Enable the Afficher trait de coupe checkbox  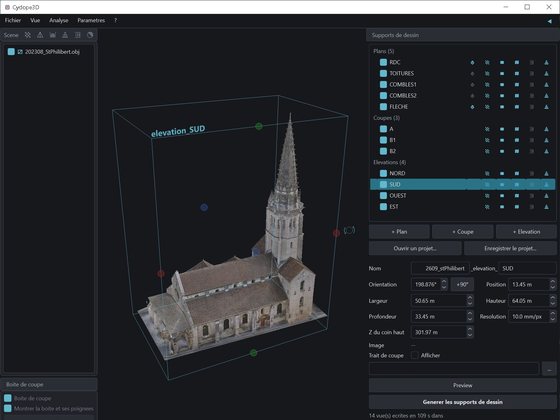click(415, 355)
